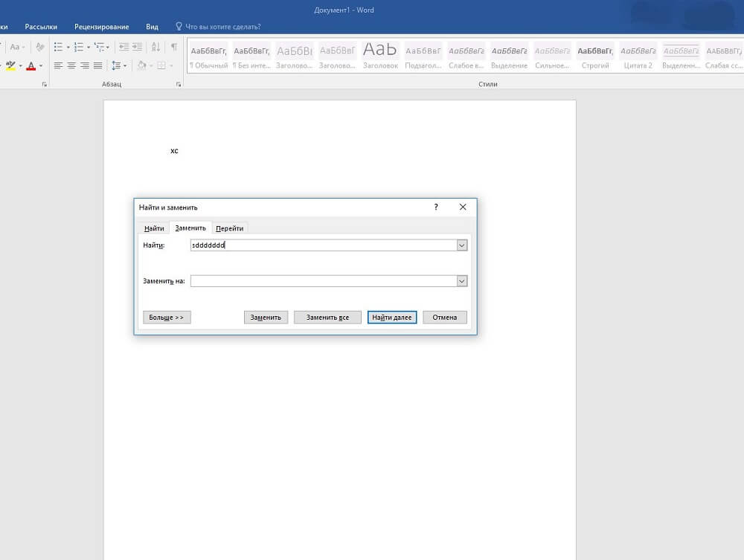Click the text highlight color marker
Viewport: 744px width, 560px height.
pyautogui.click(x=10, y=65)
